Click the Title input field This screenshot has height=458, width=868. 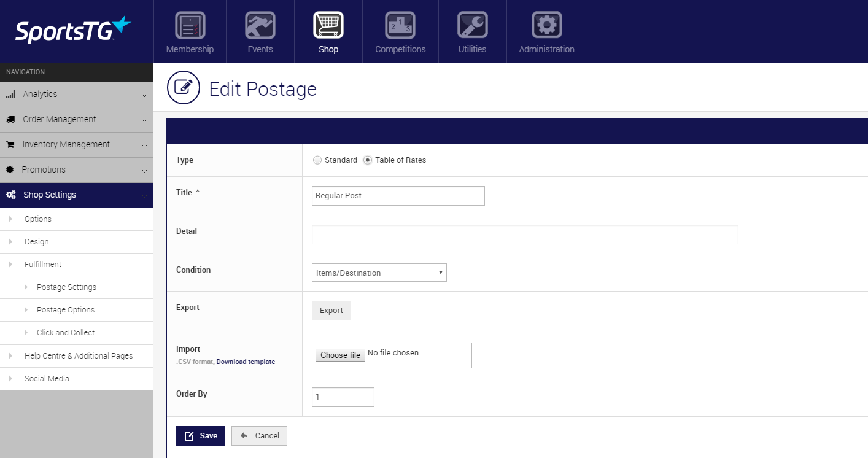(x=398, y=196)
